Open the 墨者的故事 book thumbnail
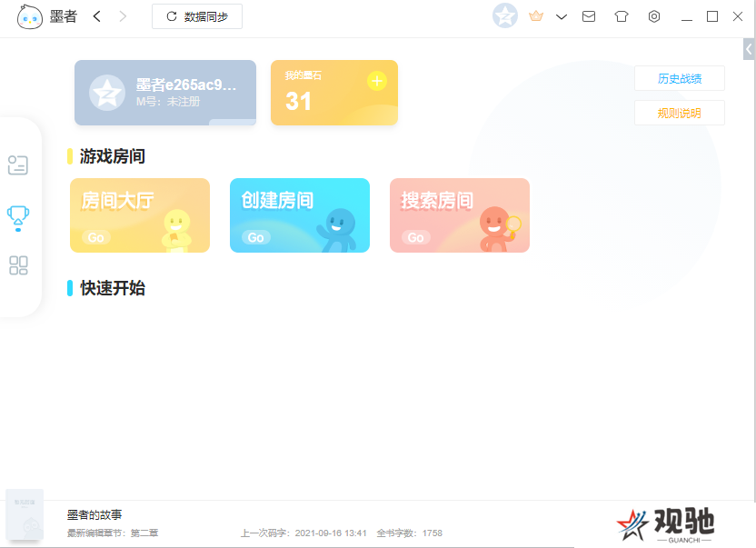Screen dimensions: 756x548 [x=24, y=515]
